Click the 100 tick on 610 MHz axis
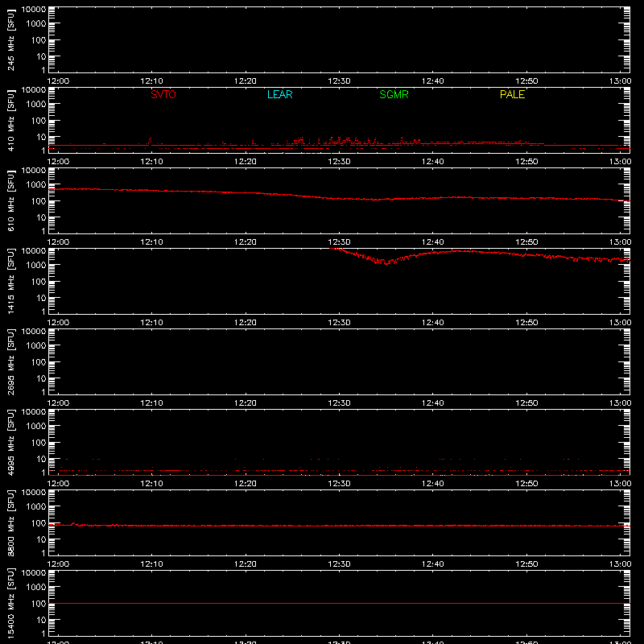 pyautogui.click(x=39, y=201)
